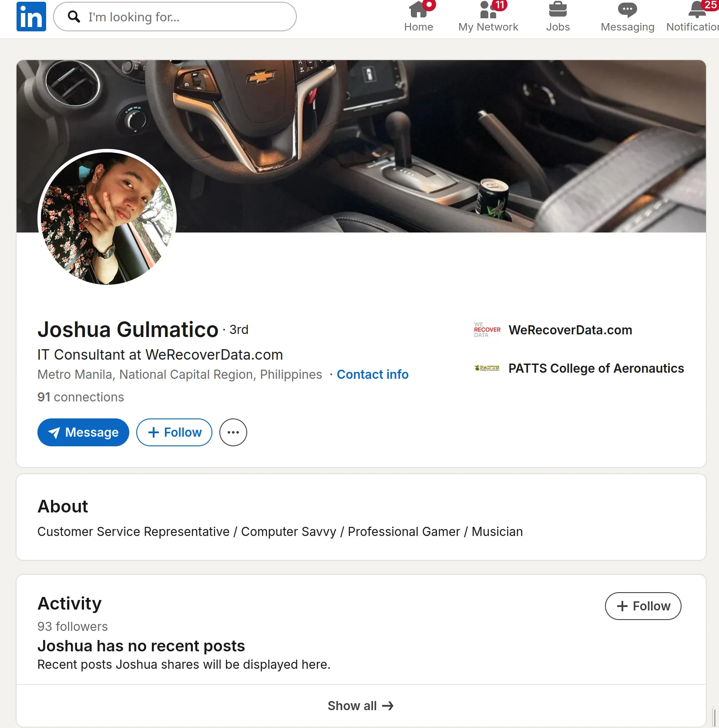Click the WeRecoverData logo icon
The height and width of the screenshot is (728, 719).
coord(487,330)
